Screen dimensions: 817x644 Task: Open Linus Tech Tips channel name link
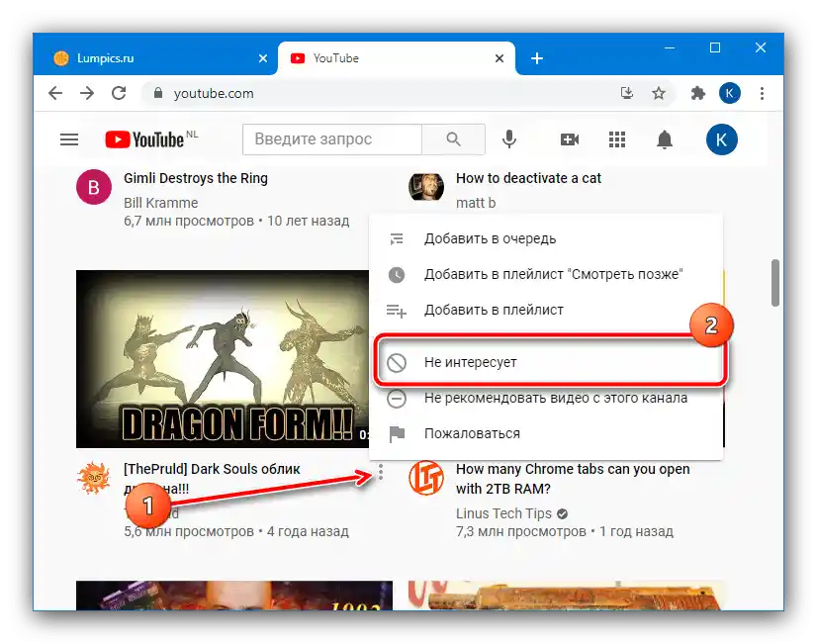click(x=503, y=513)
